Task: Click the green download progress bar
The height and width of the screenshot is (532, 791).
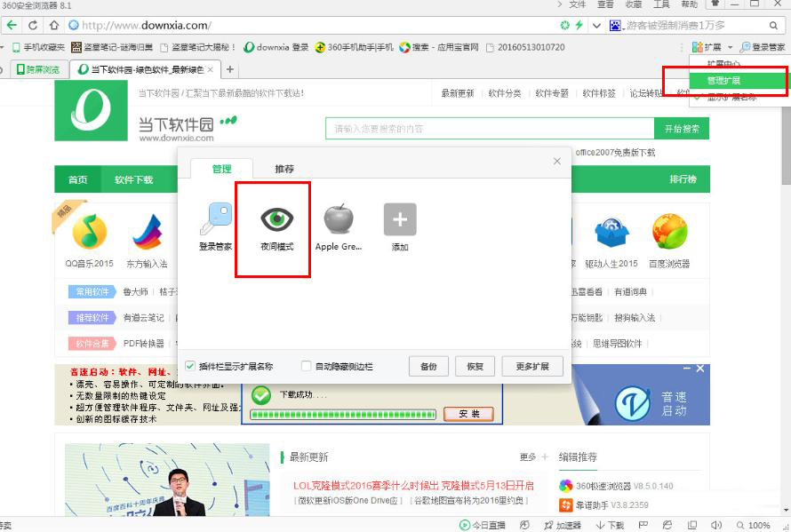Action: tap(343, 414)
